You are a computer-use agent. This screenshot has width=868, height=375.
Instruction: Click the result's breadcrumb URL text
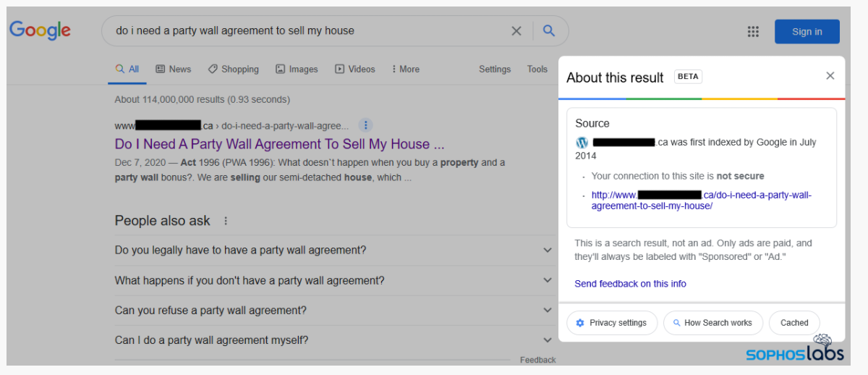click(x=231, y=125)
